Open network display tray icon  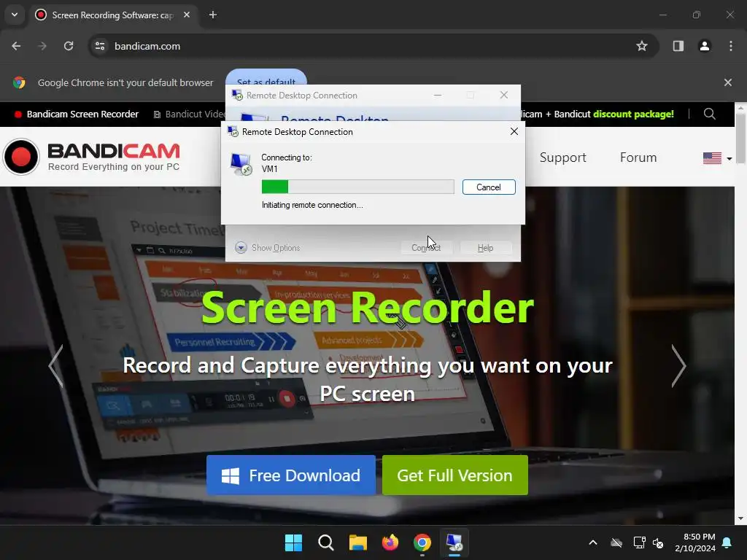[639, 542]
